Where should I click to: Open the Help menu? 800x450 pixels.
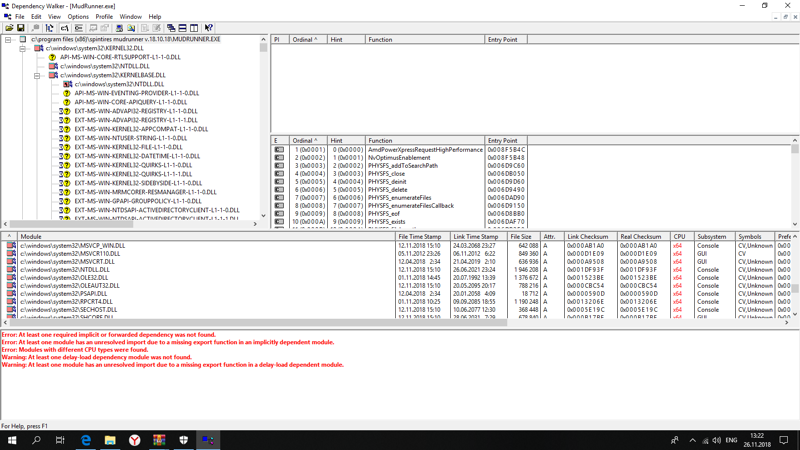coord(155,17)
